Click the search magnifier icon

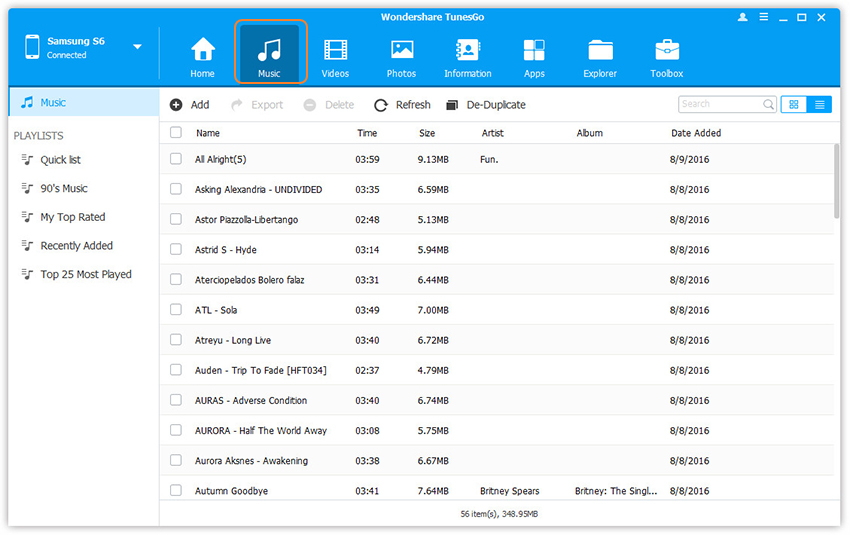pos(769,104)
